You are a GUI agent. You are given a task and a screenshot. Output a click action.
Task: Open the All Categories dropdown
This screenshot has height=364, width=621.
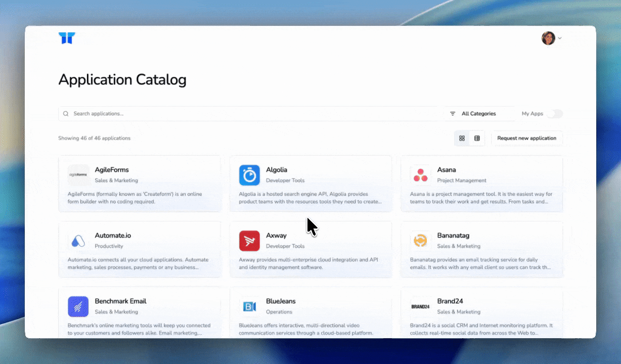[x=478, y=114]
